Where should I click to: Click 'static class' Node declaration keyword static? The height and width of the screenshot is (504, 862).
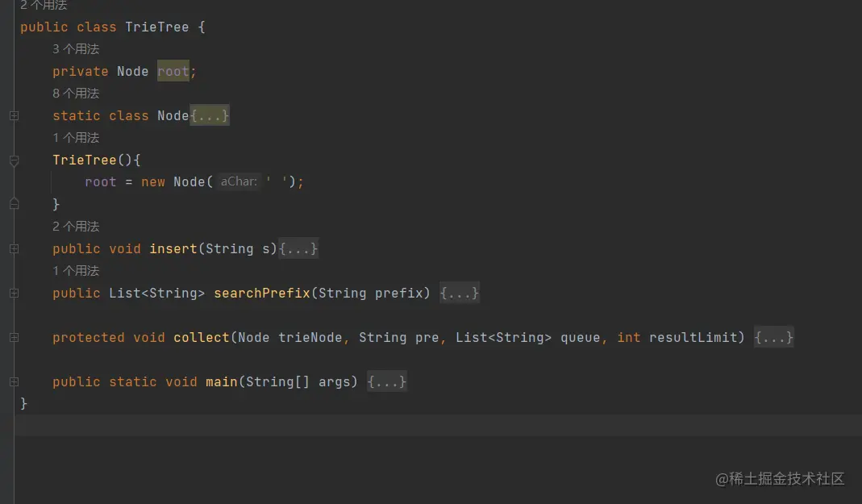77,116
